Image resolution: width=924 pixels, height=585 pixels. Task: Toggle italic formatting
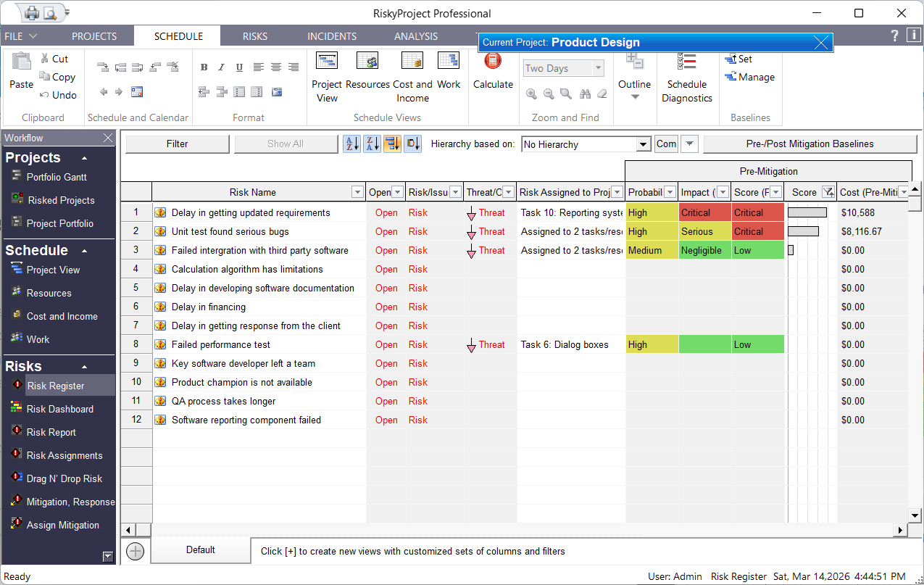pyautogui.click(x=222, y=67)
